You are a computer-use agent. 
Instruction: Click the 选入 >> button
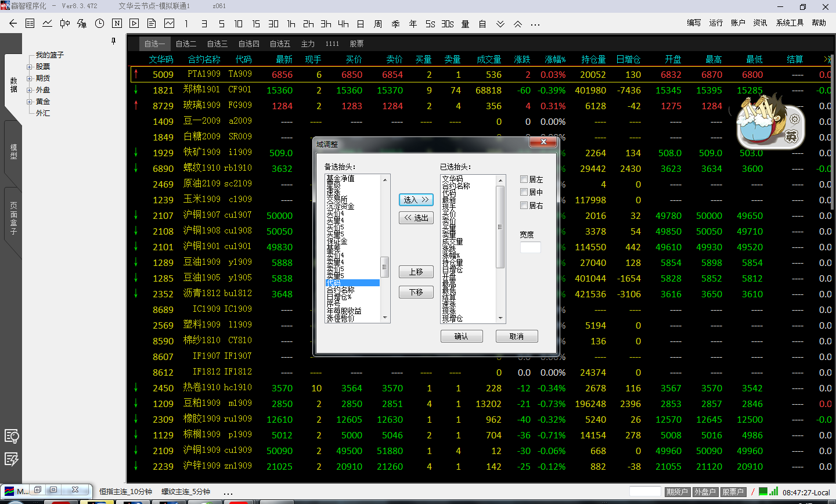[x=416, y=200]
